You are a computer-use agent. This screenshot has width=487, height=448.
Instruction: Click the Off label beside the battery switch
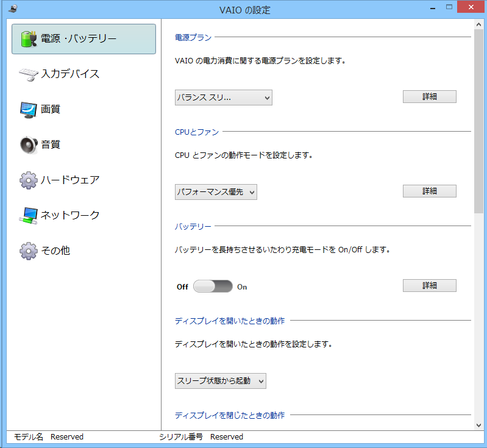point(182,286)
